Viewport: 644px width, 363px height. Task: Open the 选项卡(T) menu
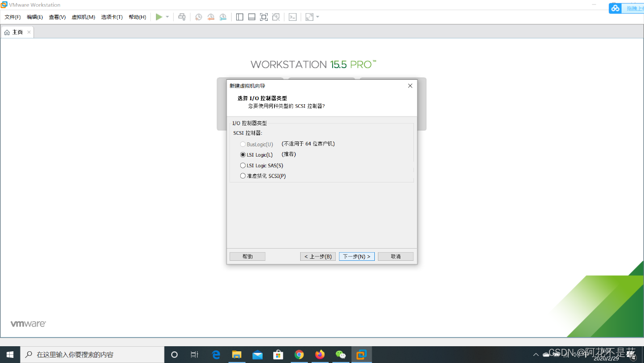112,17
